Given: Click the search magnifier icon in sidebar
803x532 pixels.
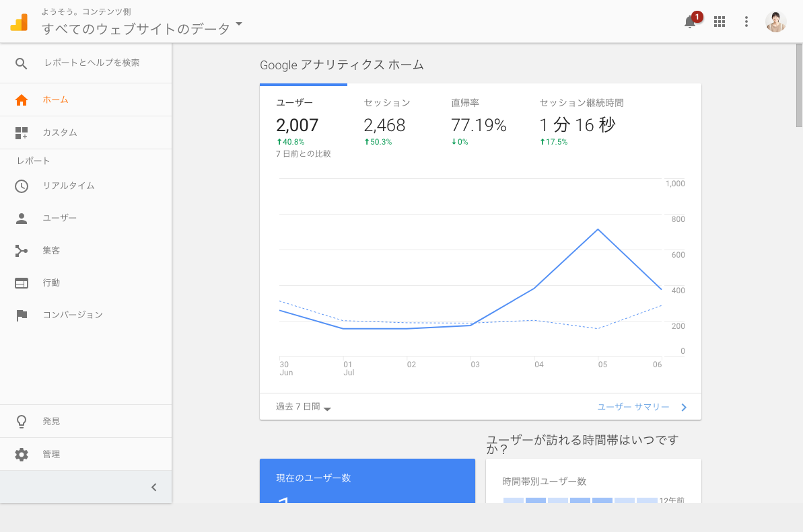Looking at the screenshot, I should [21, 63].
